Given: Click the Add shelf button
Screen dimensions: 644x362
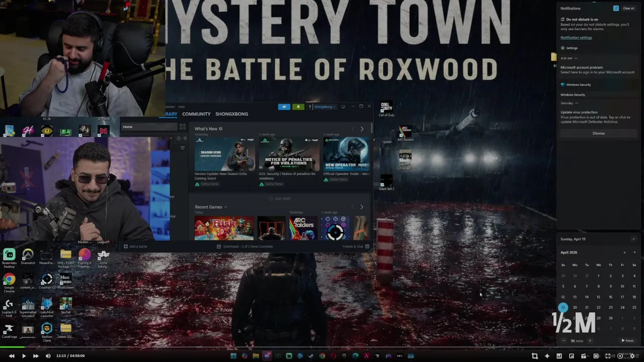Looking at the screenshot, I should pos(280,199).
